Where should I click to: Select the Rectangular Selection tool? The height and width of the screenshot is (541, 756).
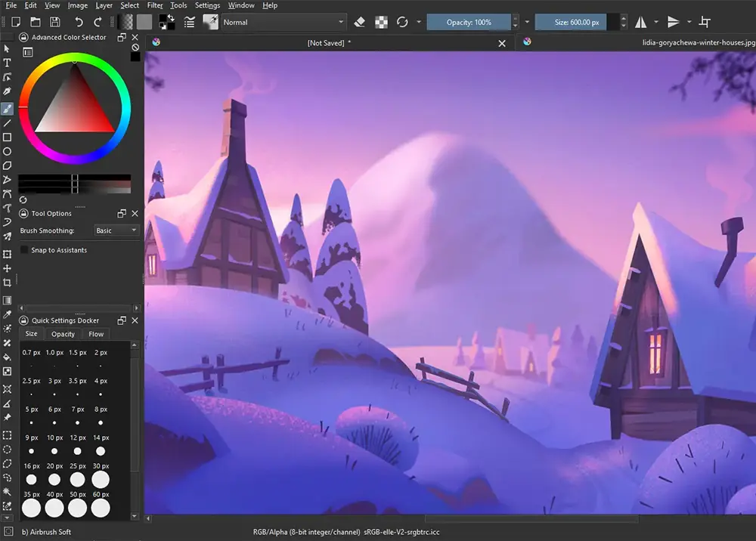[7, 435]
